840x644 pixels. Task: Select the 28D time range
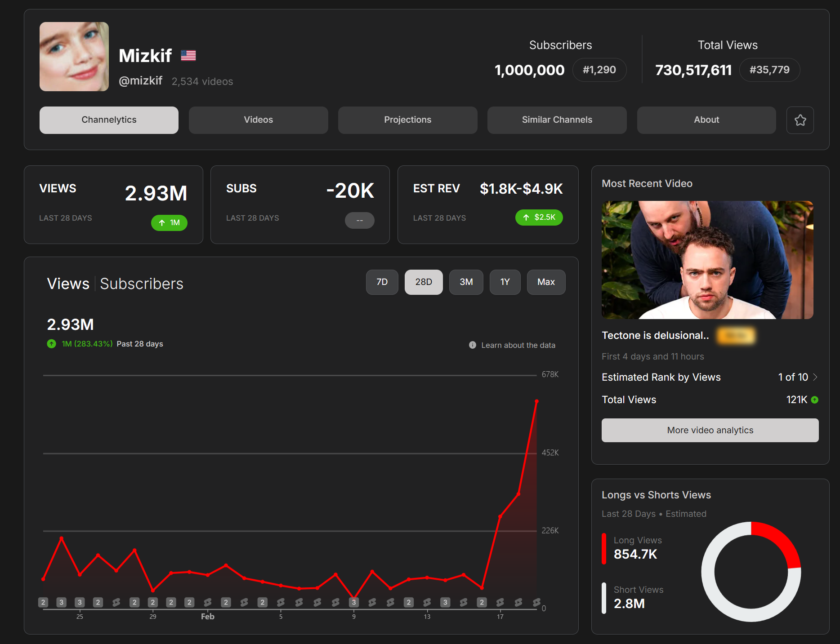point(424,282)
